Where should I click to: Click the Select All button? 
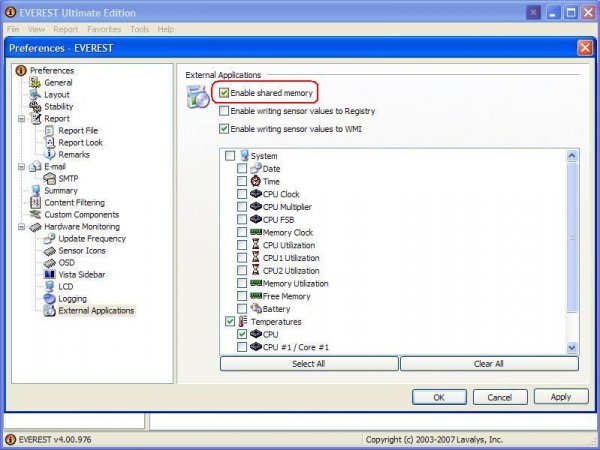point(309,364)
